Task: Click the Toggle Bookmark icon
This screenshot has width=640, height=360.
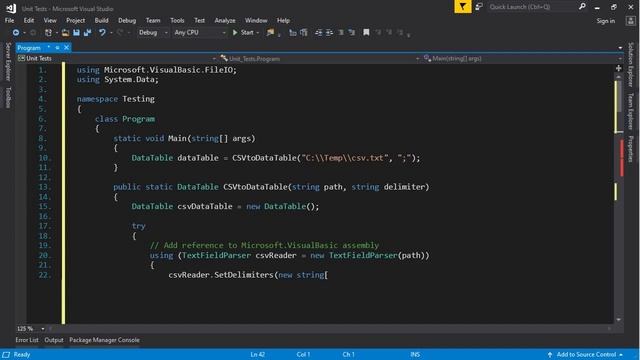Action: (366, 33)
